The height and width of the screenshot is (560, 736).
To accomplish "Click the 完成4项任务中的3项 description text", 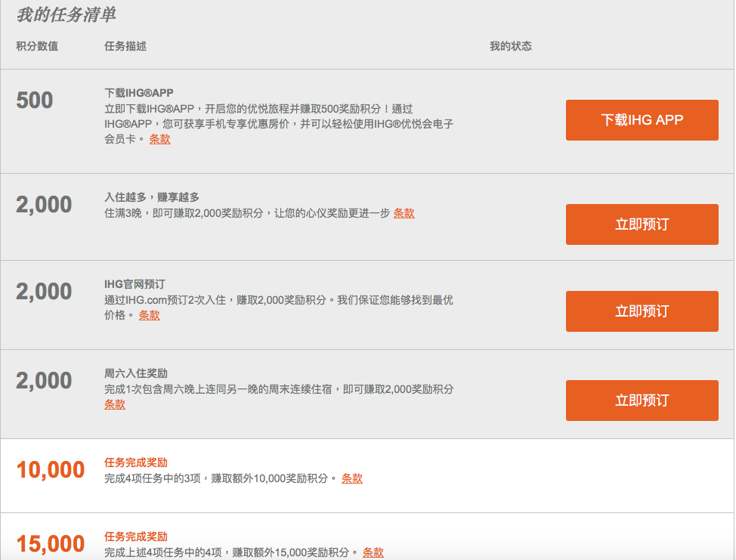I will pyautogui.click(x=221, y=479).
